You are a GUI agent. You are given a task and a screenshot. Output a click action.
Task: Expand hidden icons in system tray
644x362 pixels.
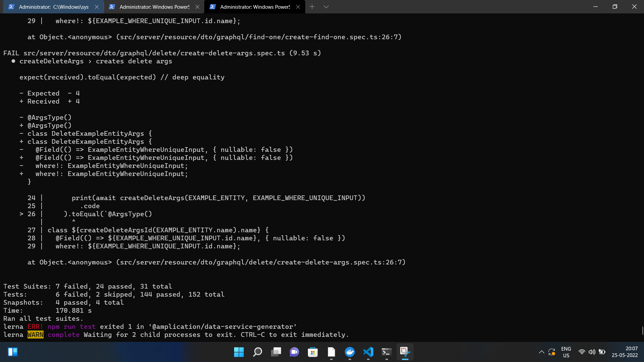pos(541,352)
